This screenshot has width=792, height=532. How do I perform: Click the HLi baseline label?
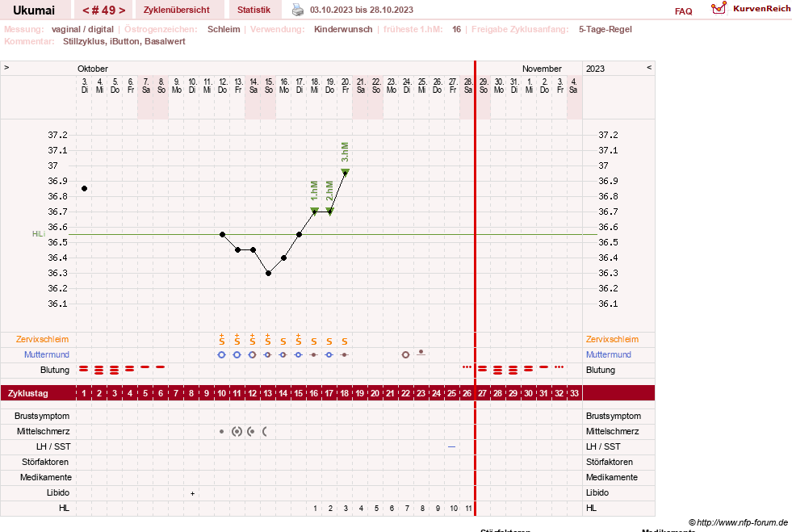(x=39, y=234)
